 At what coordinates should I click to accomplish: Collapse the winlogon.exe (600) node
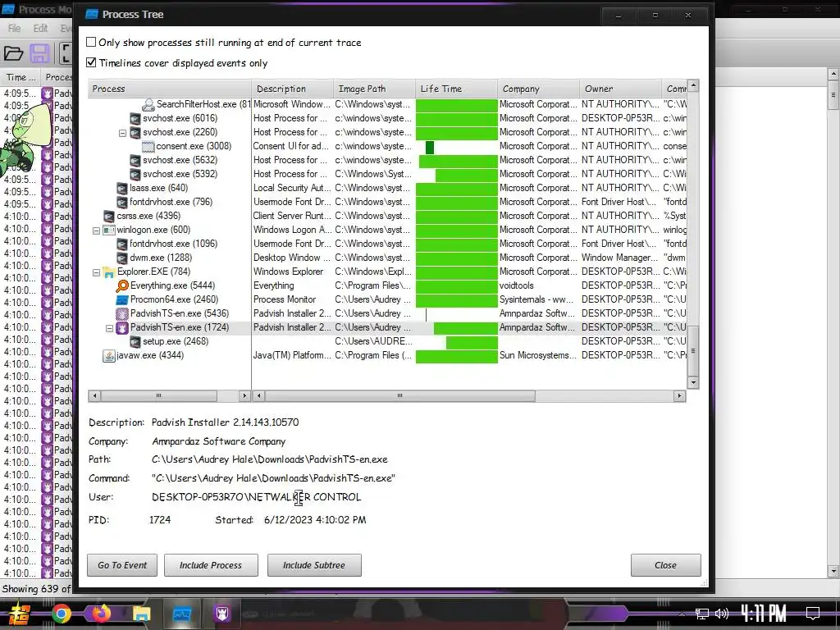coord(97,230)
